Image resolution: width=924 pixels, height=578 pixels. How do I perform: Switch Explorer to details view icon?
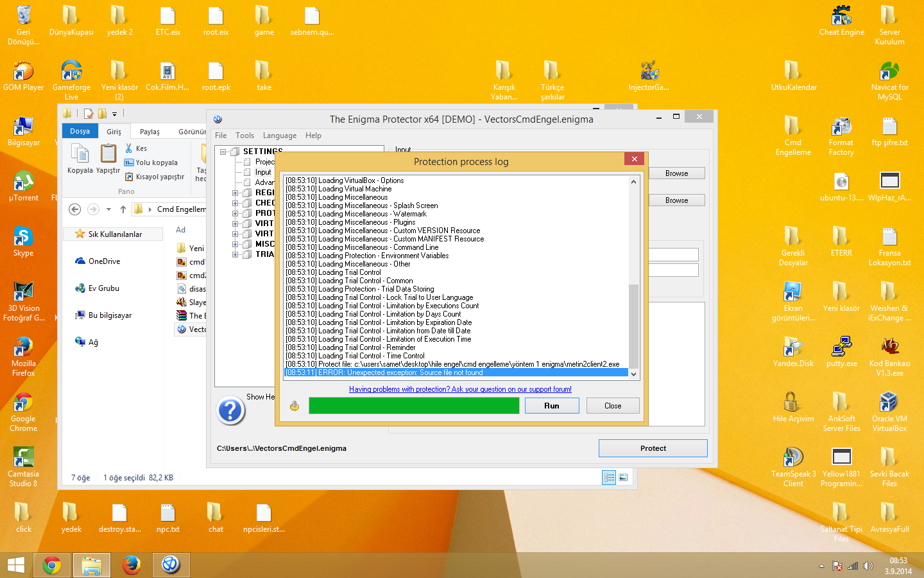click(609, 477)
